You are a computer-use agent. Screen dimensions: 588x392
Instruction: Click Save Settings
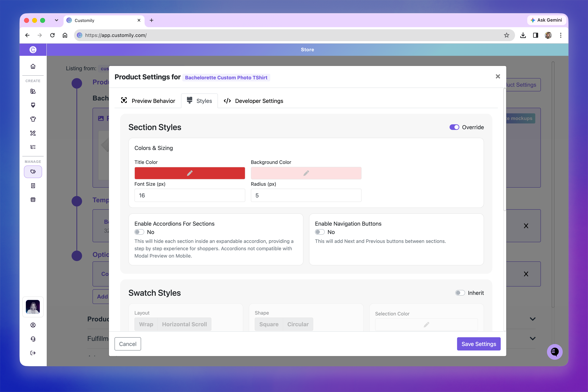point(479,344)
